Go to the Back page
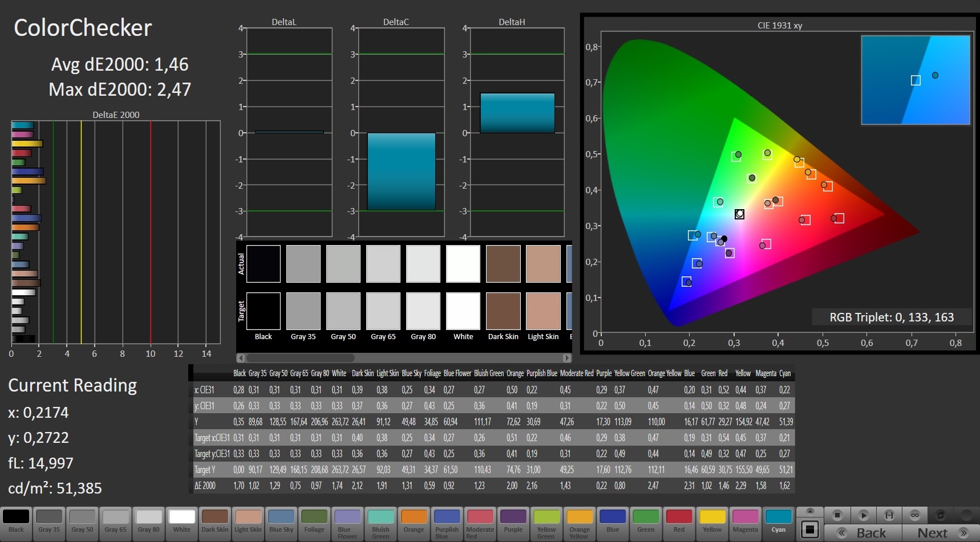Image resolution: width=980 pixels, height=542 pixels. (864, 533)
